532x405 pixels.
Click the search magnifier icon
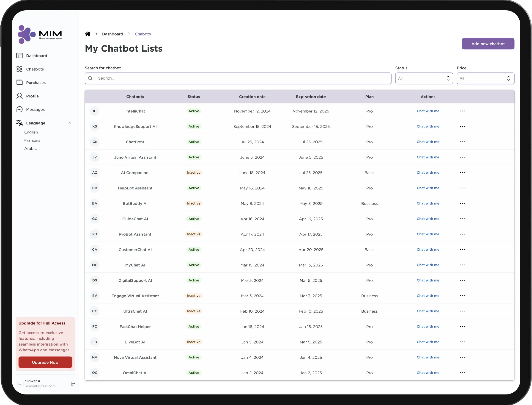click(x=90, y=78)
